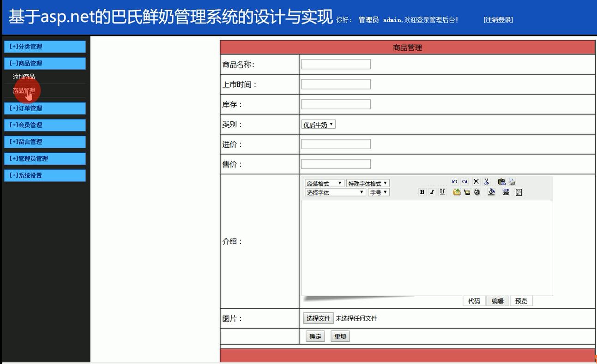The height and width of the screenshot is (364, 597).
Task: Click the 商品管理 red table header text
Action: pyautogui.click(x=407, y=48)
